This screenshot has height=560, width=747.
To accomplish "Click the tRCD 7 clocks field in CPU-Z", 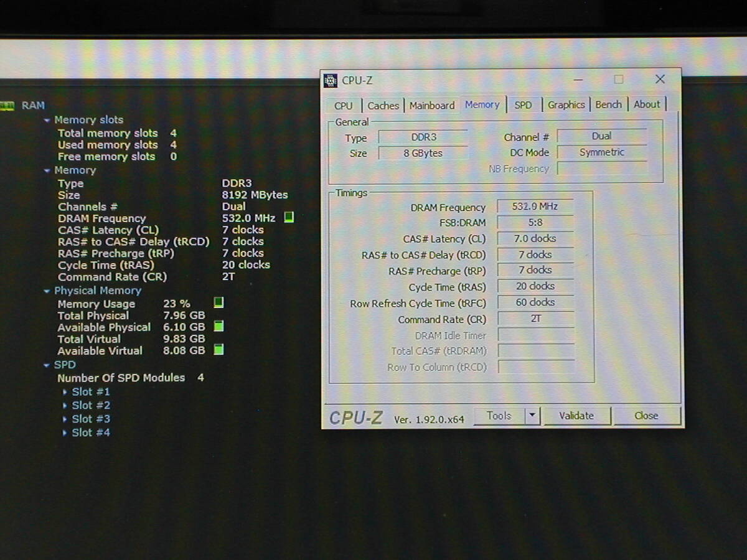I will point(535,254).
